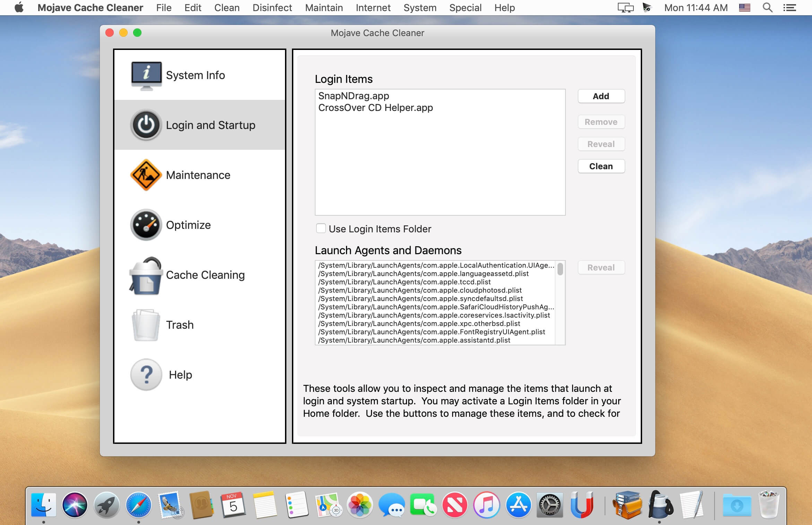Click the Add login item button
812x525 pixels.
[601, 96]
